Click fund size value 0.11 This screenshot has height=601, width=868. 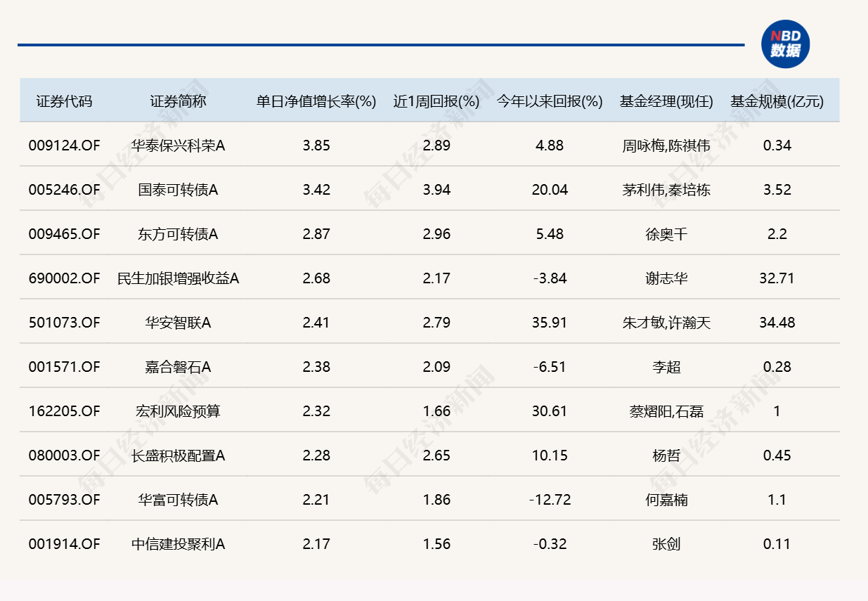[x=777, y=544]
